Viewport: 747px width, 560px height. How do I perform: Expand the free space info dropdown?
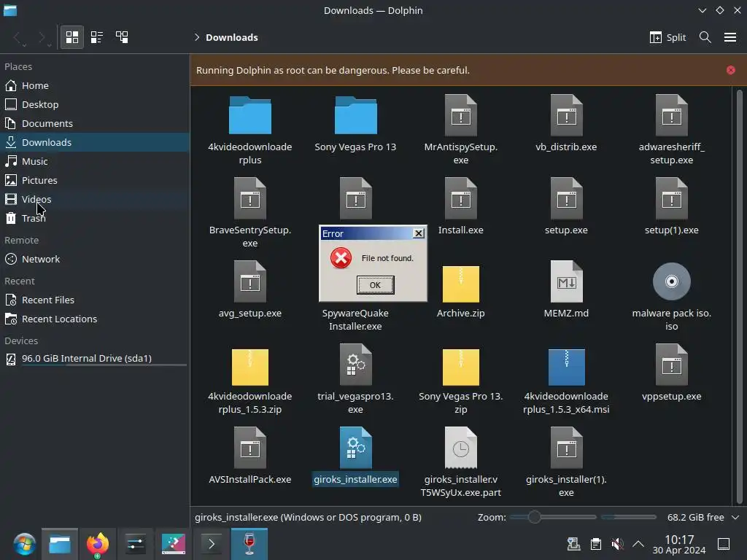[735, 517]
